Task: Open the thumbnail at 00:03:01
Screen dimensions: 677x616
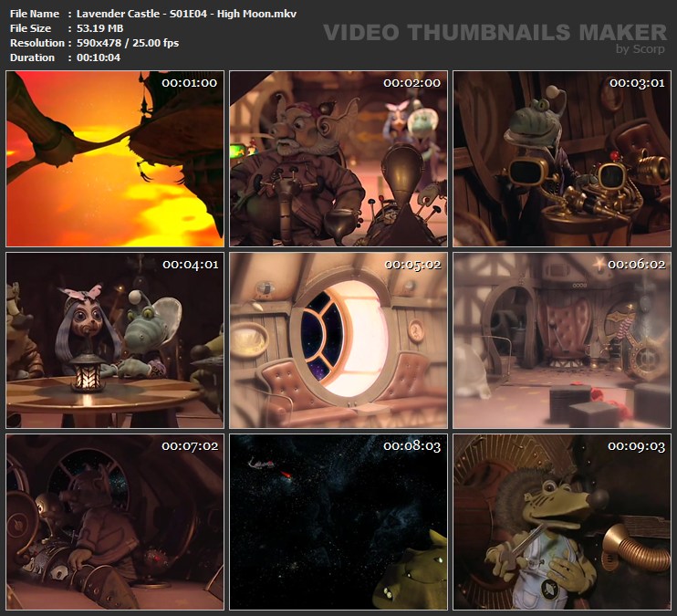Action: tap(562, 159)
